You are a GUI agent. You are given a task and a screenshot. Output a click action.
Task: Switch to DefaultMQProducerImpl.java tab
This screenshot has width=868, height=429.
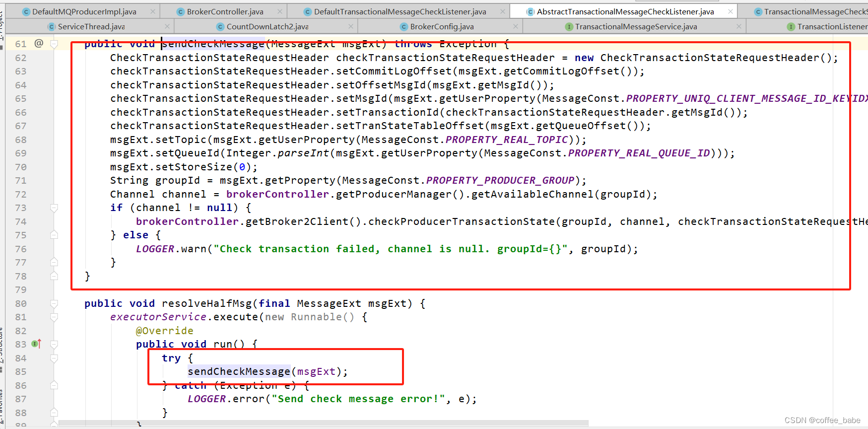[x=84, y=11]
